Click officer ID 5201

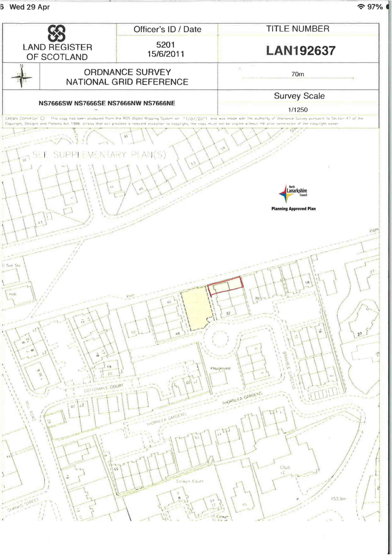pos(165,45)
